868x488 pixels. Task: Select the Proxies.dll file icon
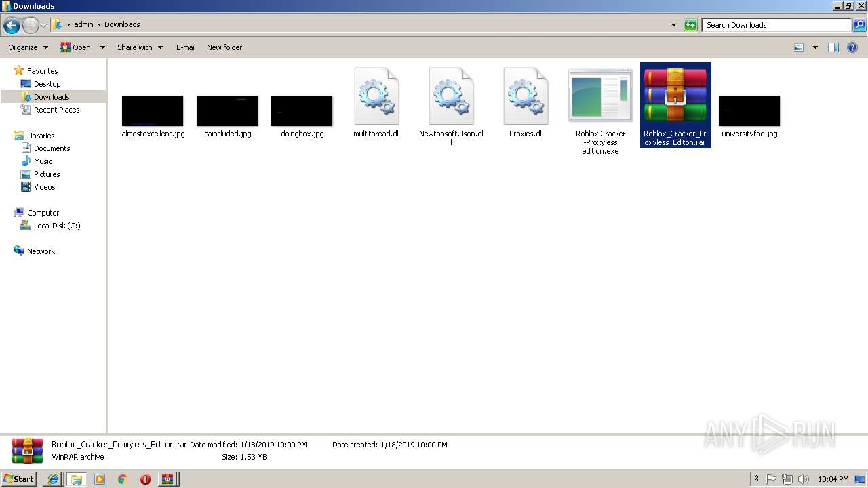click(526, 96)
